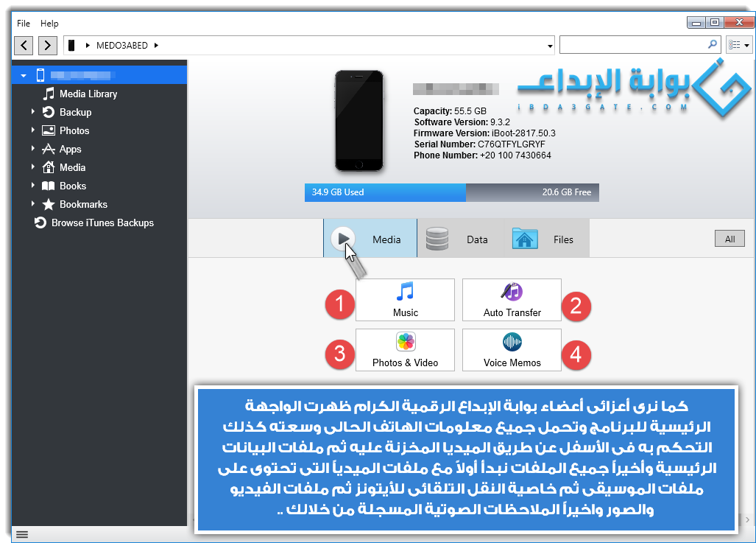Image resolution: width=756 pixels, height=543 pixels.
Task: Click the Backup icon in the sidebar
Action: pos(48,112)
